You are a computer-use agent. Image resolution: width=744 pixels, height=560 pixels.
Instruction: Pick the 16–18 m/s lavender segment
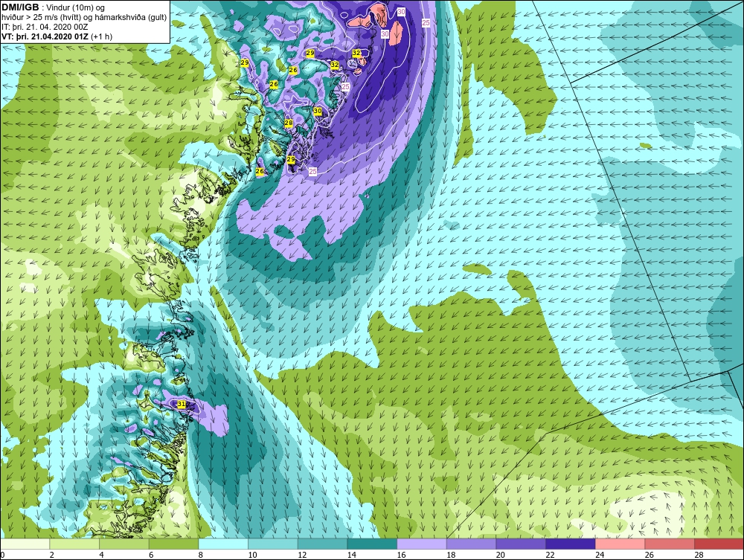(x=421, y=544)
